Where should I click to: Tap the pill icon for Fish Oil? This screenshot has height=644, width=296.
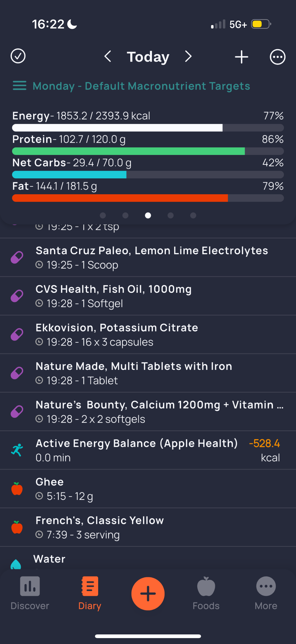17,296
